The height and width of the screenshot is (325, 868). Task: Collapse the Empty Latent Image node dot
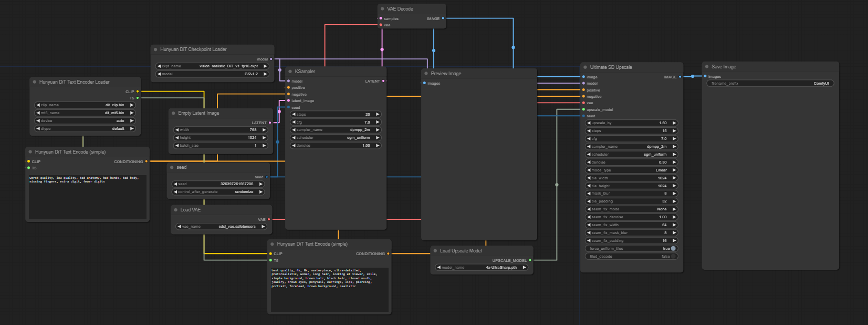173,113
